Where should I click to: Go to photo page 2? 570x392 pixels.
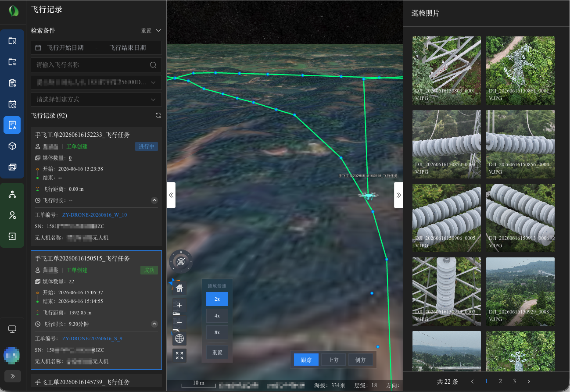500,381
